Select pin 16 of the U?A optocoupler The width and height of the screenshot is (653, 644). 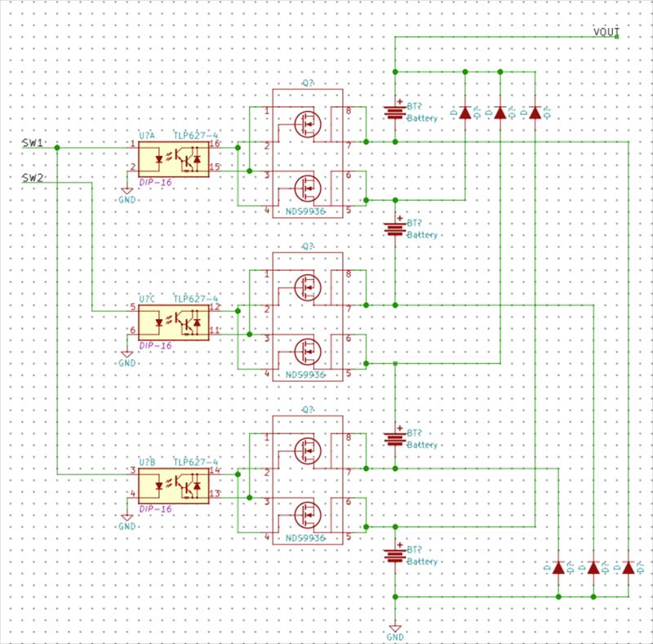[215, 144]
